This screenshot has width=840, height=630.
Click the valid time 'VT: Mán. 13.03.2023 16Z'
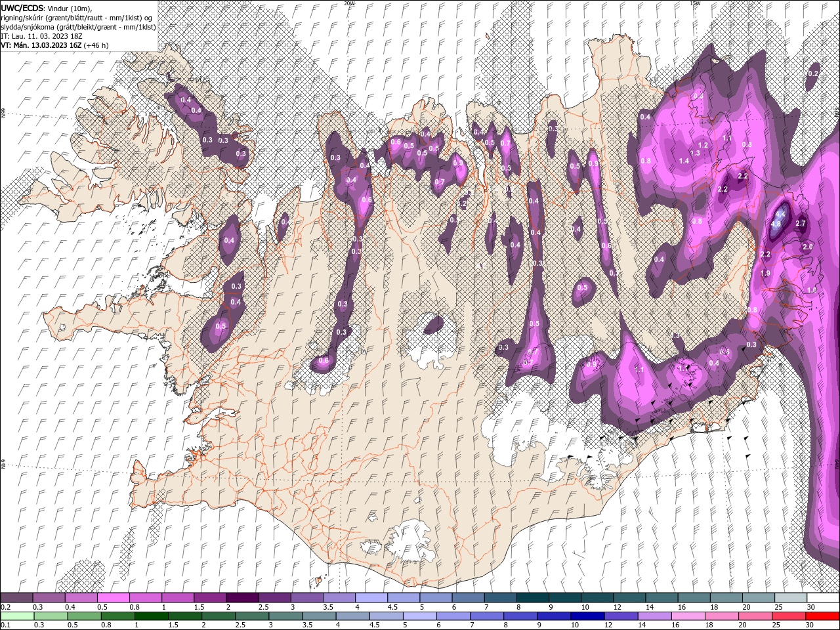click(41, 45)
